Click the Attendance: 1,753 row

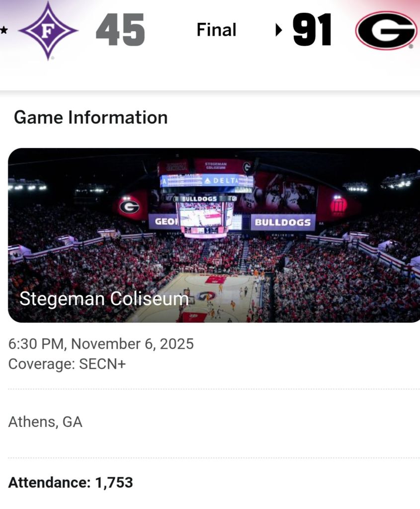pos(71,482)
